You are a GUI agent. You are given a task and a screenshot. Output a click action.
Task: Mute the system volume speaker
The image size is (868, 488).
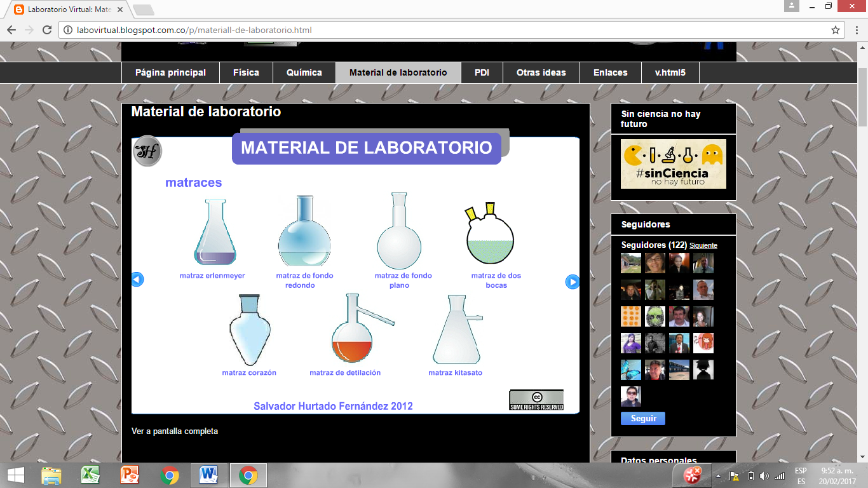764,475
